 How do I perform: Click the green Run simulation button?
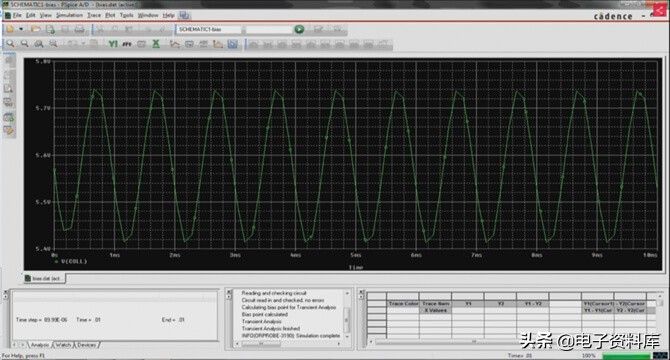point(299,29)
